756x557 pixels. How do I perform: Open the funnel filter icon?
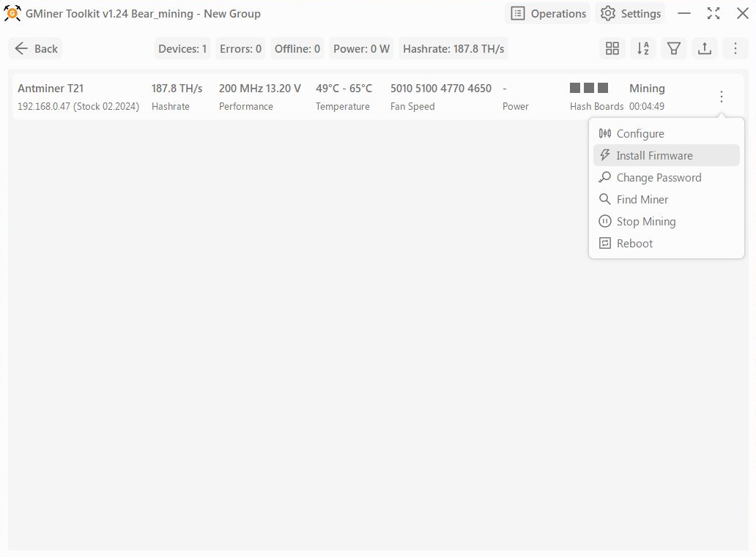[x=673, y=48]
